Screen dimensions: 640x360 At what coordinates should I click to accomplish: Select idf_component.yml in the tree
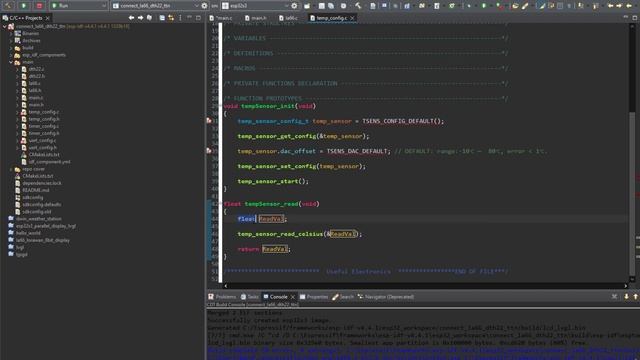pos(49,162)
